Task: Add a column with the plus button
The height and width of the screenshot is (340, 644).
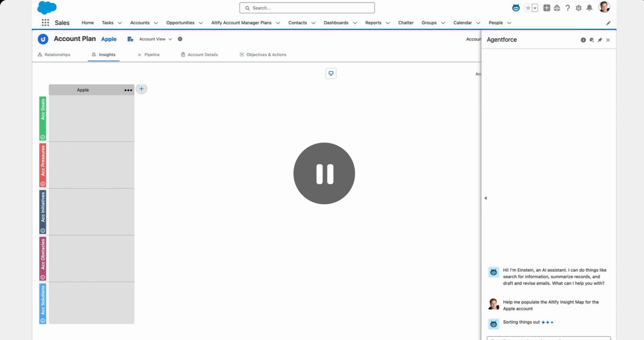Action: pyautogui.click(x=142, y=89)
